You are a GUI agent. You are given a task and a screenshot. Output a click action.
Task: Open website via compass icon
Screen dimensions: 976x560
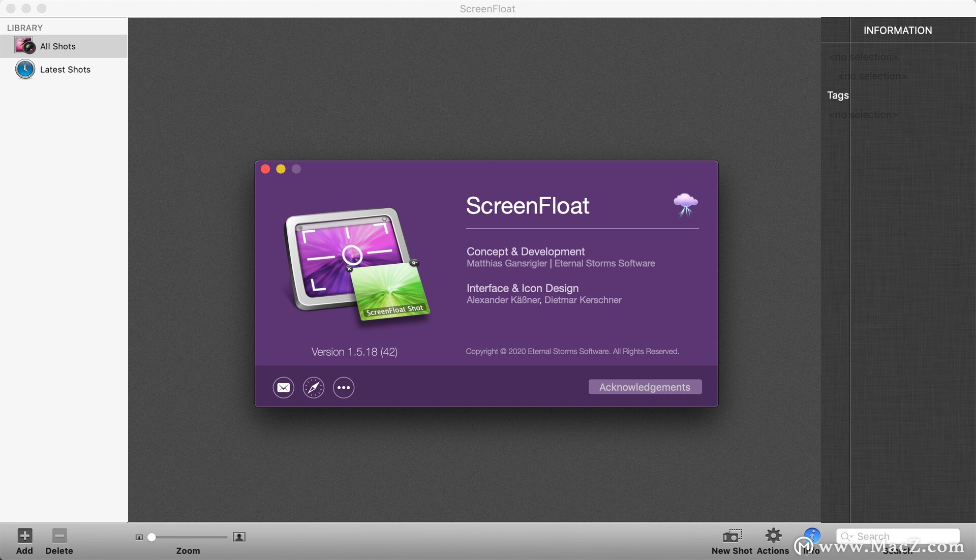314,388
